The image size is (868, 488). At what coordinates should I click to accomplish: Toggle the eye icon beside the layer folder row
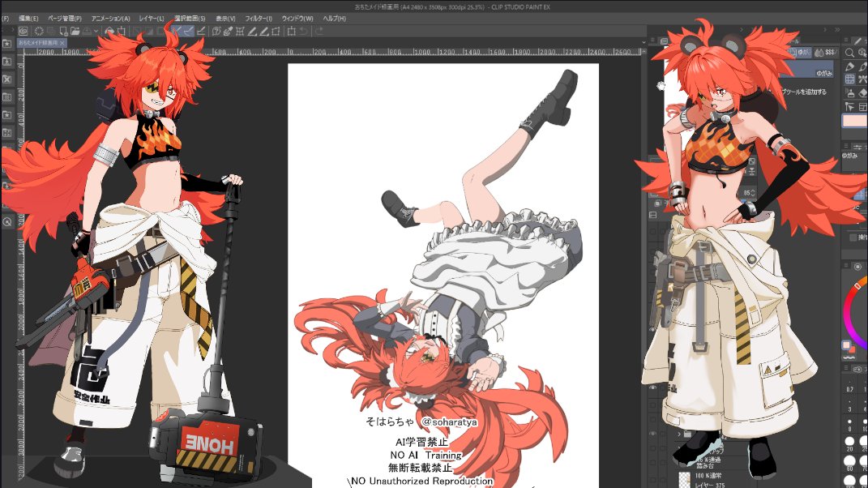[x=652, y=433]
